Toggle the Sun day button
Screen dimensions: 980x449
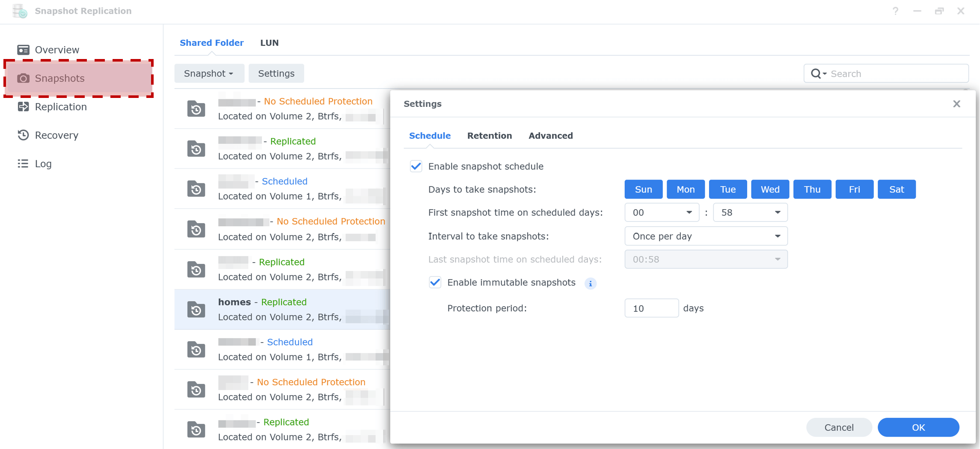click(x=643, y=189)
